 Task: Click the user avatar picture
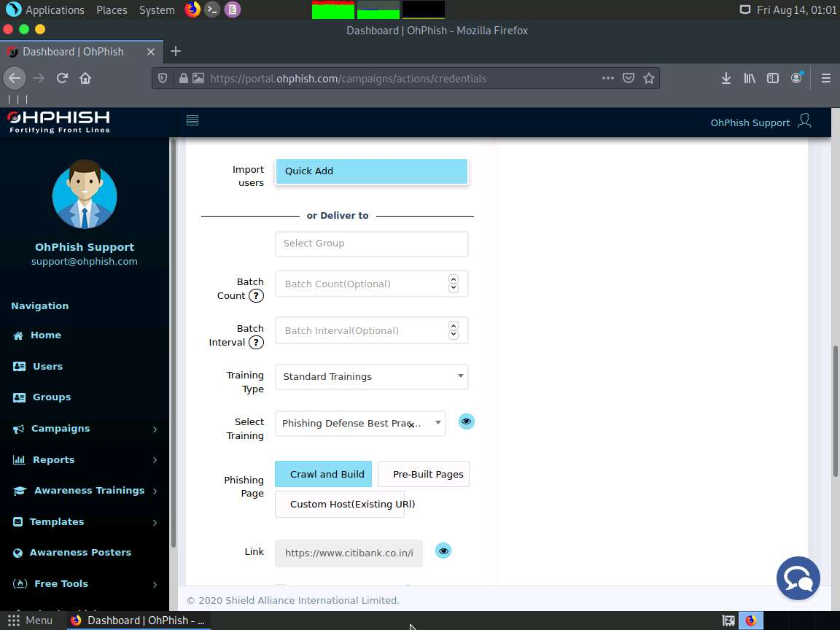coord(85,195)
